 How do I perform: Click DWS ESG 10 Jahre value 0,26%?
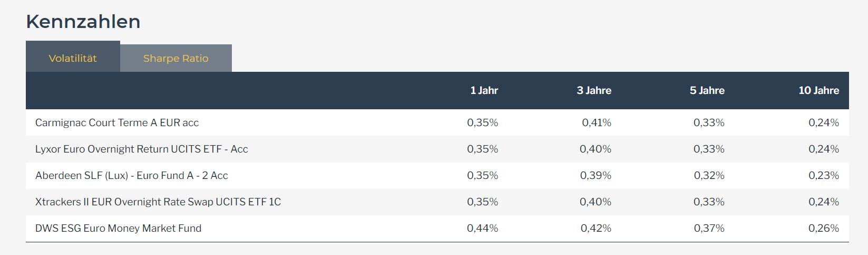[824, 228]
